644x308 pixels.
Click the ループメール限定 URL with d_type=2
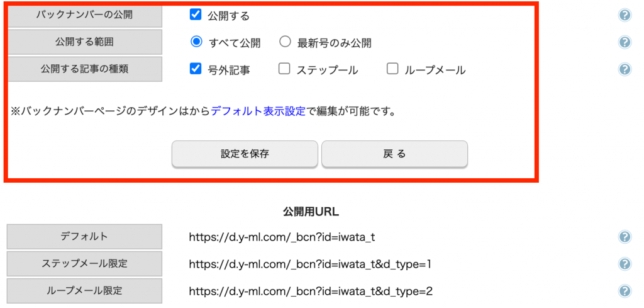click(x=311, y=292)
